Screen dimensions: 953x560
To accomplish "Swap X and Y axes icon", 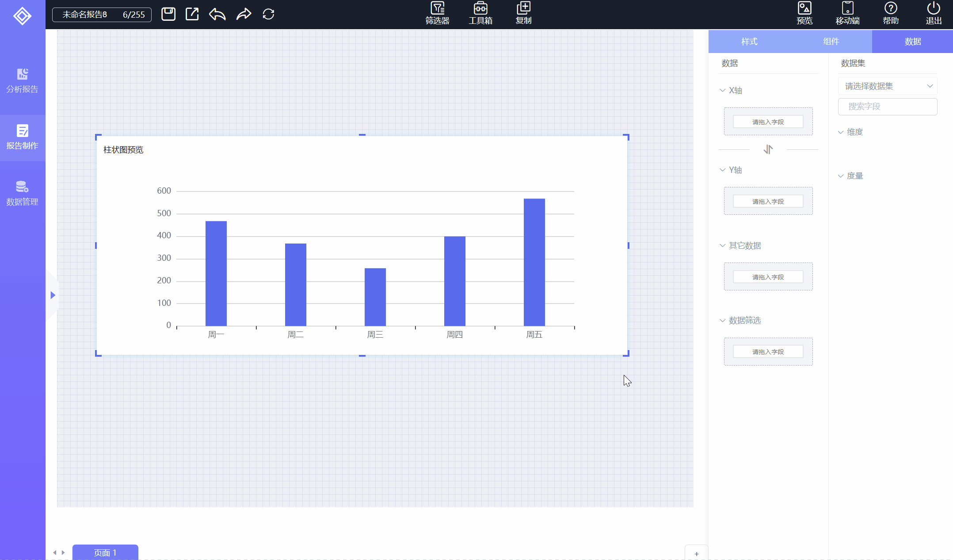I will pyautogui.click(x=768, y=149).
